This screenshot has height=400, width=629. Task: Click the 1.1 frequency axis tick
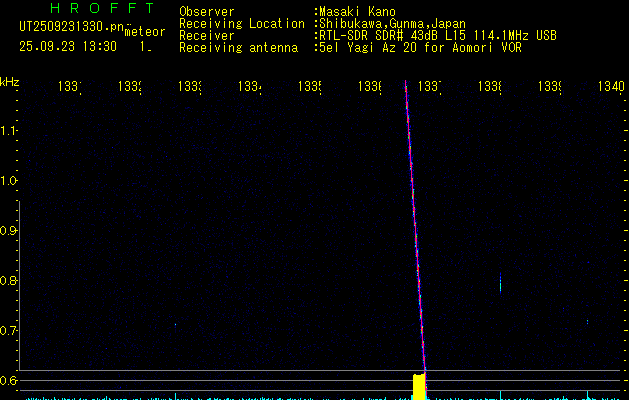tap(10, 131)
